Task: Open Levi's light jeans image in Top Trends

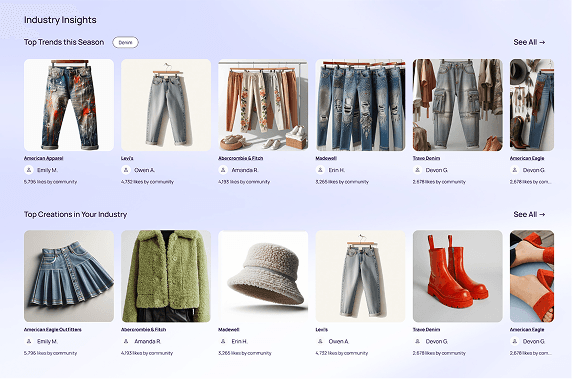Action: [166, 105]
